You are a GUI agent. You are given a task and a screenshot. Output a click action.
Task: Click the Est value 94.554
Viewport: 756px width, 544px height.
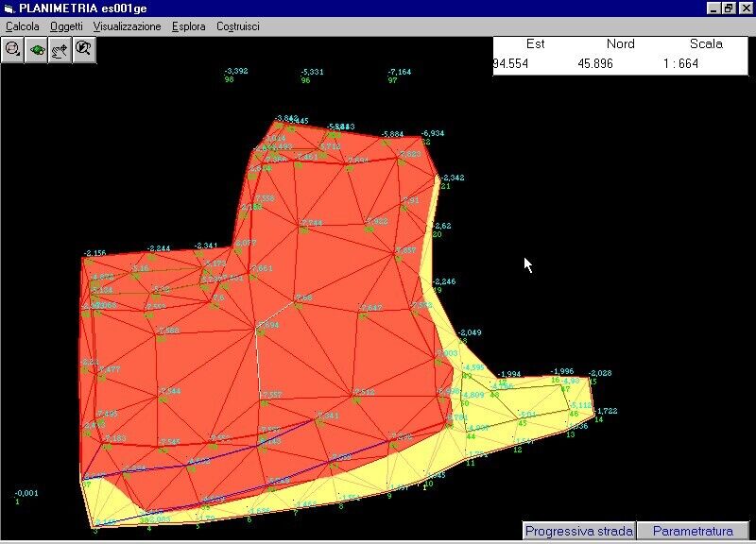510,63
